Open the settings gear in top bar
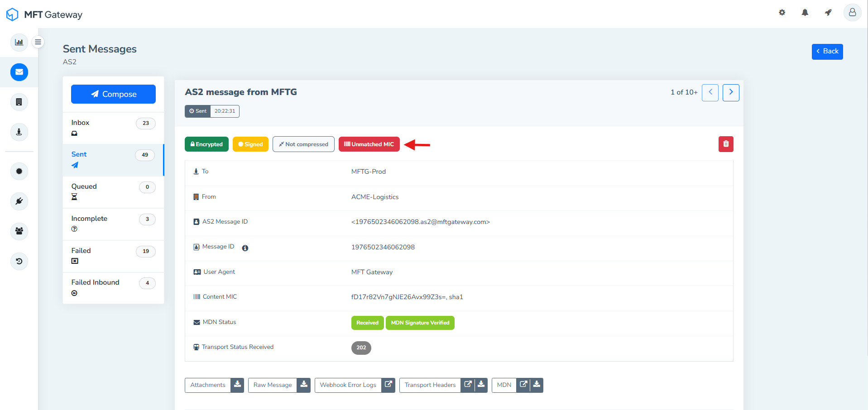 [x=782, y=13]
